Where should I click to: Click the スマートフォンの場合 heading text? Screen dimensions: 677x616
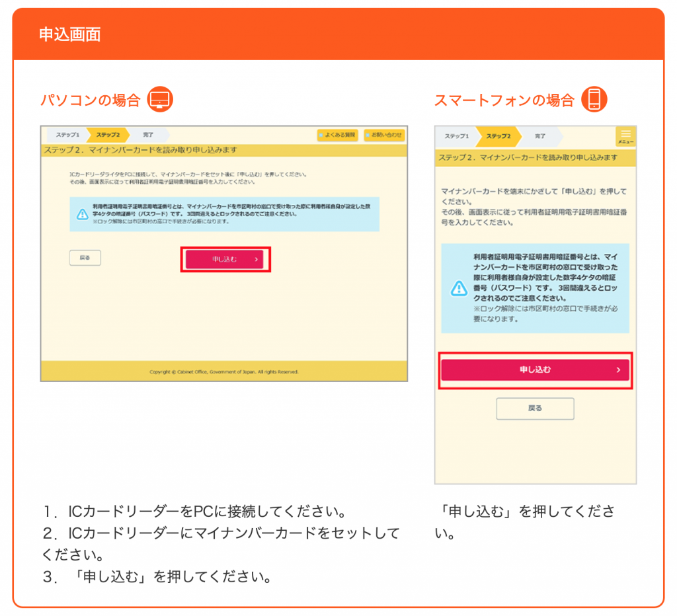click(x=504, y=100)
